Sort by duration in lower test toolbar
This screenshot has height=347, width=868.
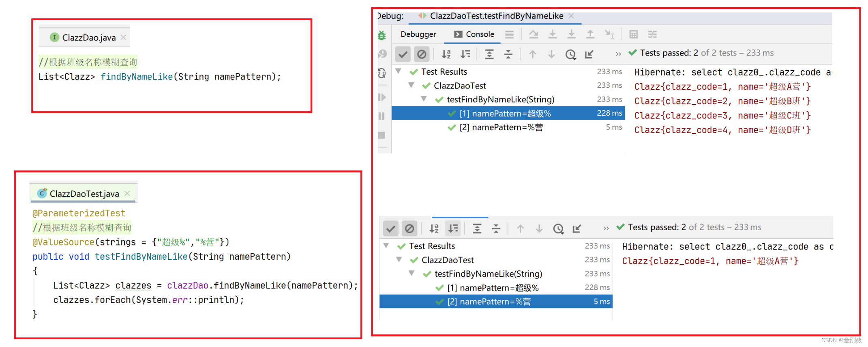click(453, 228)
